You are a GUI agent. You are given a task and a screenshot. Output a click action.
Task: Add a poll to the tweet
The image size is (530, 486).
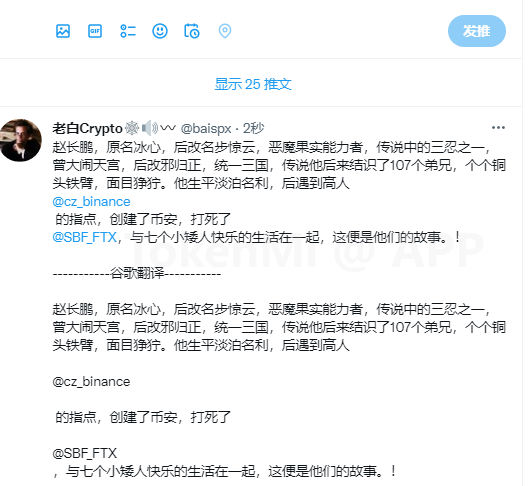pos(128,31)
